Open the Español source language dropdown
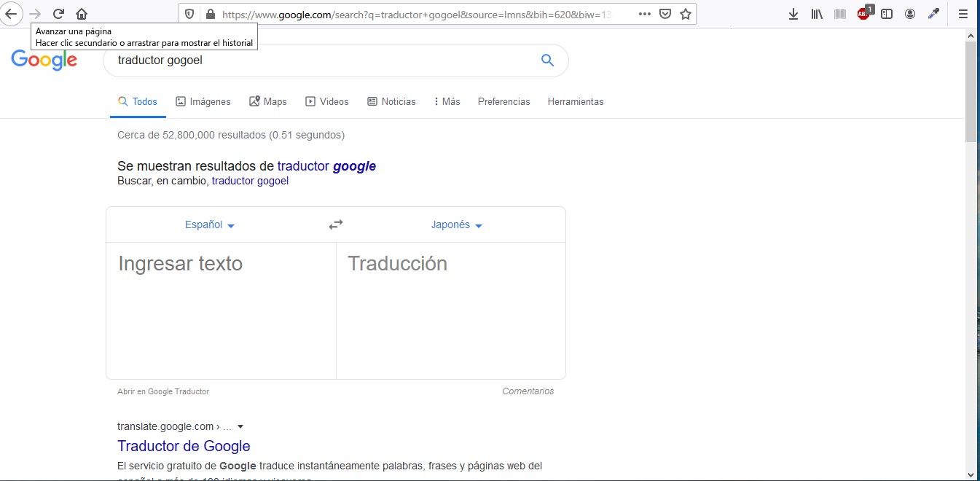The image size is (980, 481). [x=210, y=225]
